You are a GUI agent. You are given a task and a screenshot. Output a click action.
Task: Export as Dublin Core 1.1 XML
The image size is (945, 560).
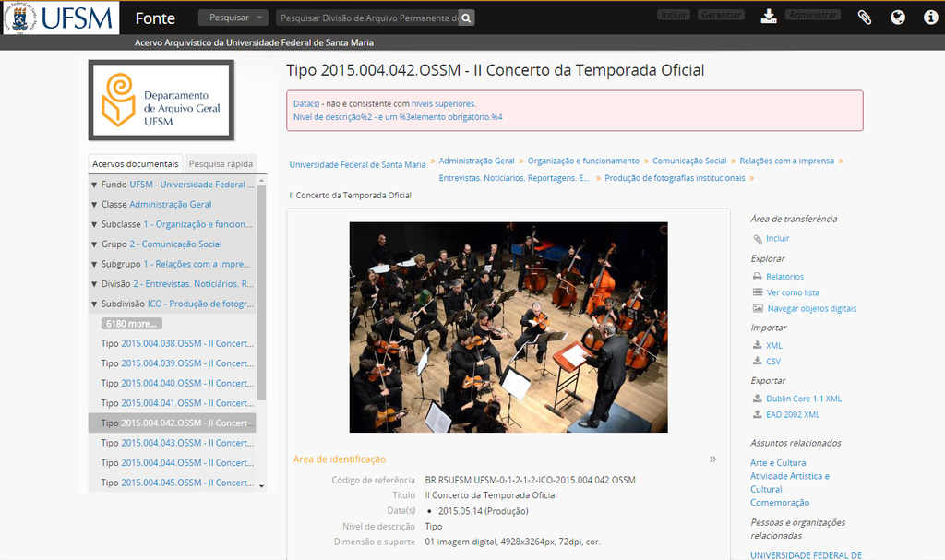[x=804, y=399]
